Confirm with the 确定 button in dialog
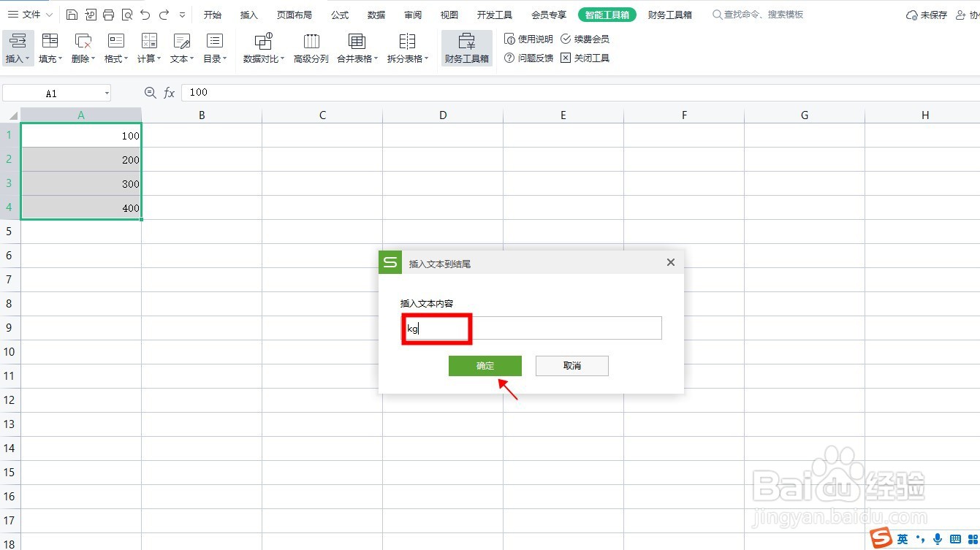 pos(485,366)
